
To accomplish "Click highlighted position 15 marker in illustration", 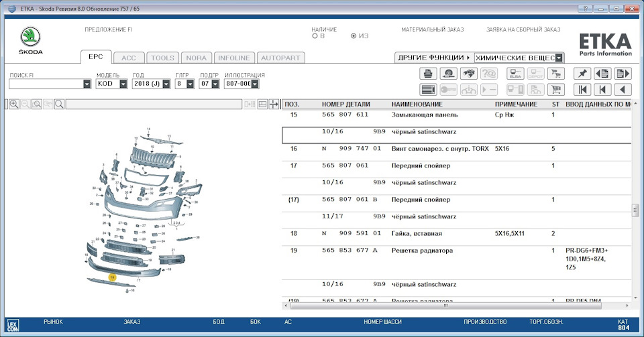I will coord(112,277).
